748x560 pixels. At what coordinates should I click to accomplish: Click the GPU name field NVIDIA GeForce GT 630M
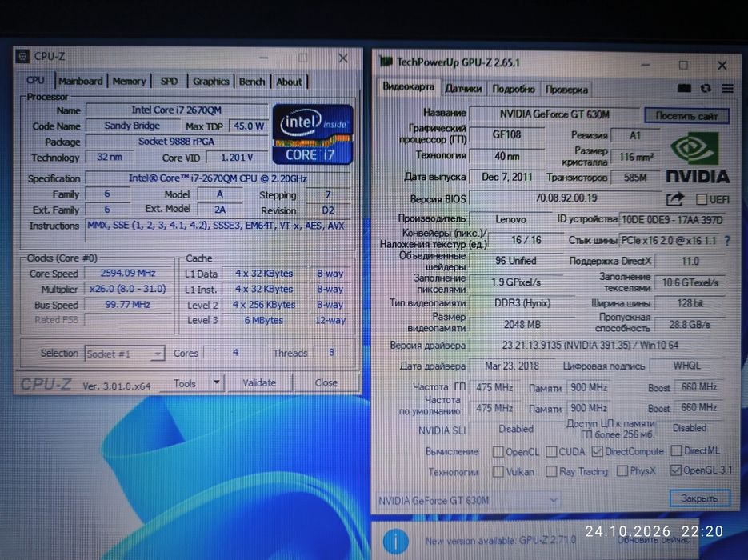pyautogui.click(x=554, y=114)
